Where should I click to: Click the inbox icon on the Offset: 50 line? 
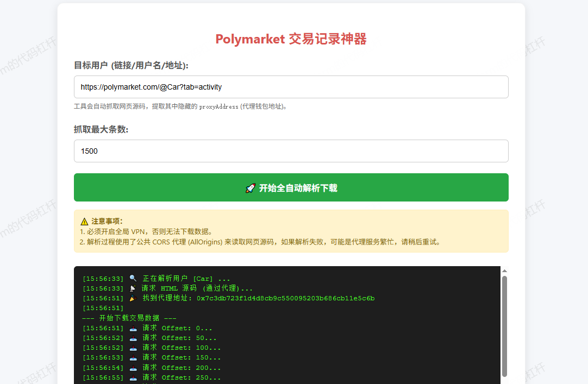[x=133, y=338]
